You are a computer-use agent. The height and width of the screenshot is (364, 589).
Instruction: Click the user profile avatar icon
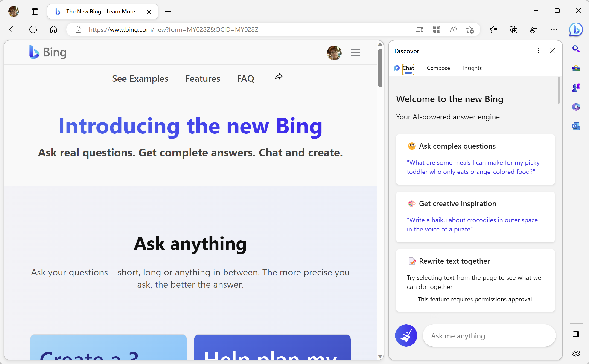335,52
